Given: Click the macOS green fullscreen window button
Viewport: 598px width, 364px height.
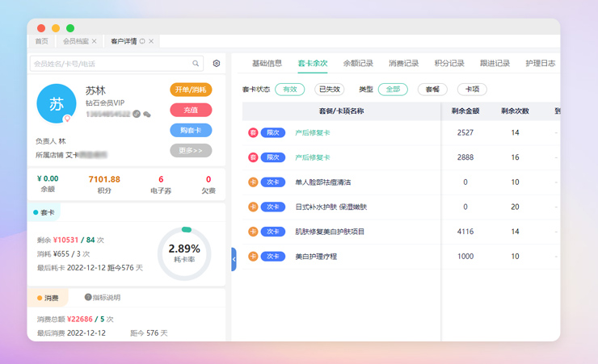Looking at the screenshot, I should click(70, 28).
